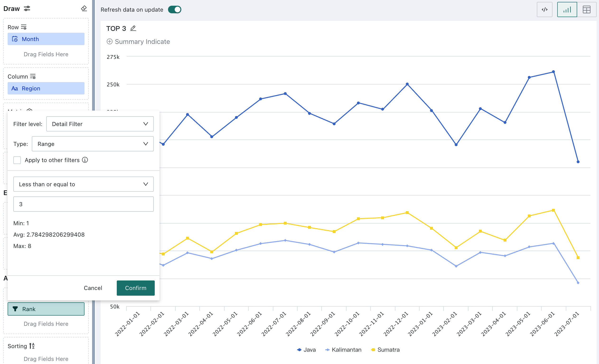Cancel the filter dialog
The width and height of the screenshot is (599, 364).
(x=93, y=288)
